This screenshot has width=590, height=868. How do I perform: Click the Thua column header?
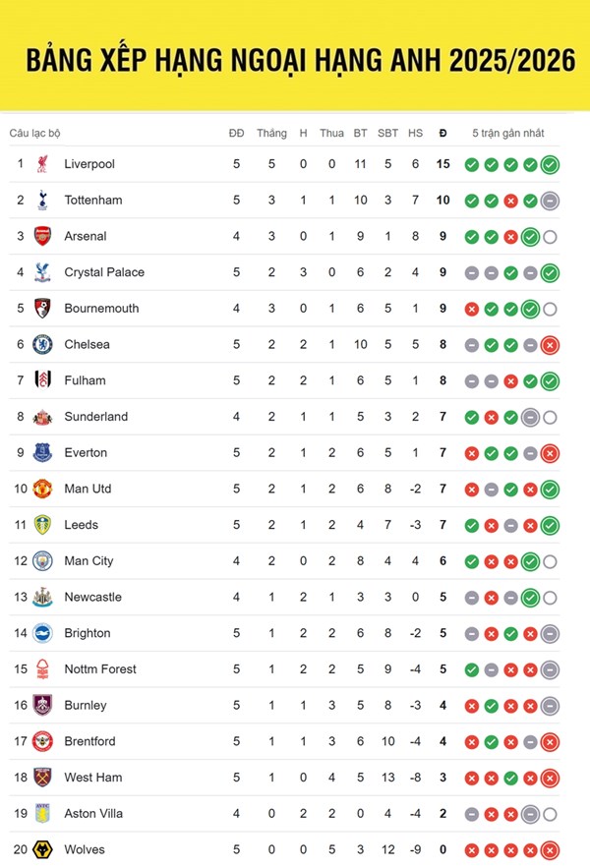click(x=331, y=133)
